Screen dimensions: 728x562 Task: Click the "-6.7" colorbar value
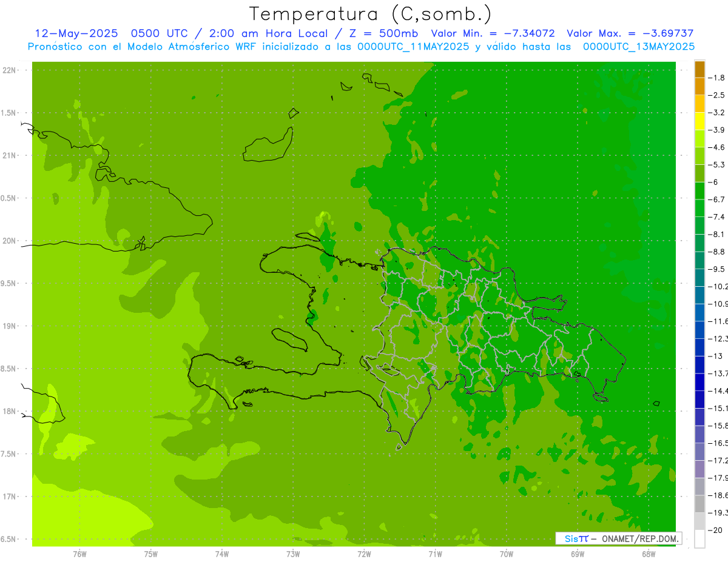717,199
